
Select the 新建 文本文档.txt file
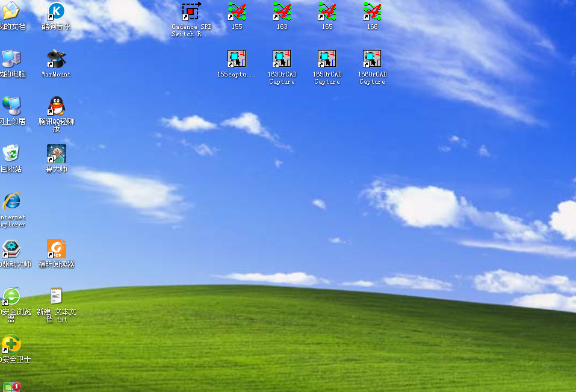click(56, 296)
